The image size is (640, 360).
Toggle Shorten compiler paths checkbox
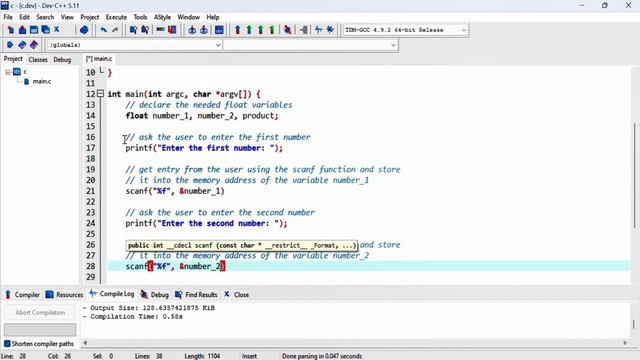[x=7, y=344]
